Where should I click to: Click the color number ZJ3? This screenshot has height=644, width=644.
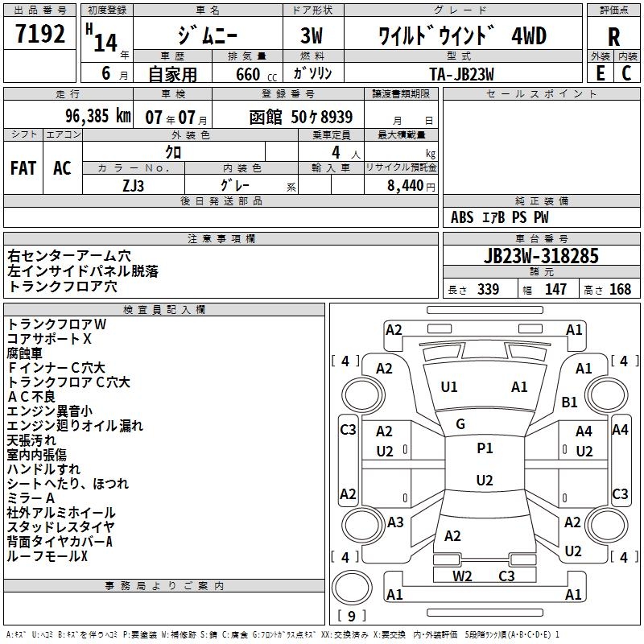pyautogui.click(x=133, y=186)
